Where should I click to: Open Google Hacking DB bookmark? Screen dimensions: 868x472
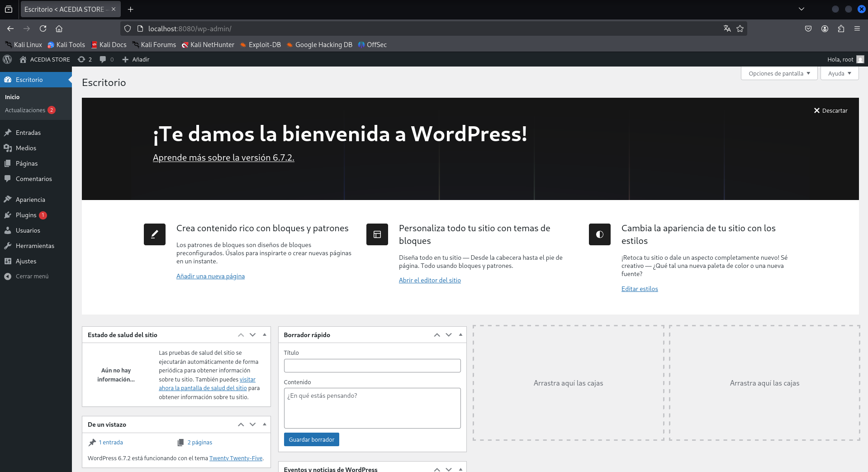[319, 44]
